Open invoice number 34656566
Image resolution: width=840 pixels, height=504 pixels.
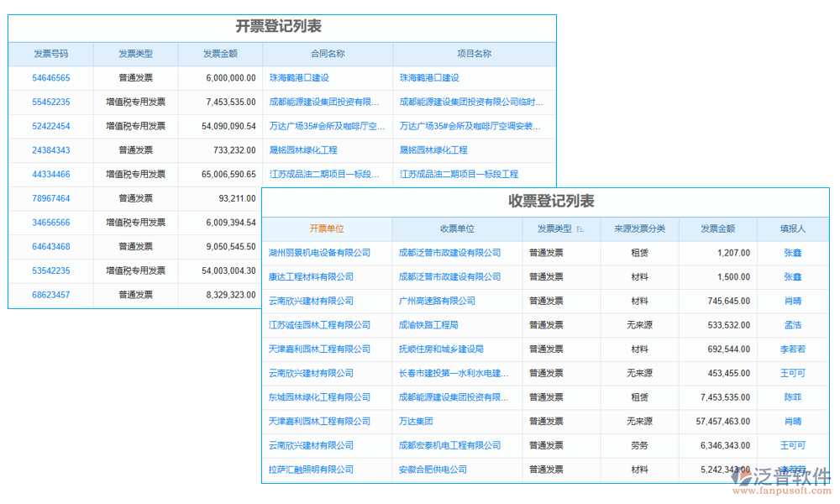pyautogui.click(x=51, y=223)
